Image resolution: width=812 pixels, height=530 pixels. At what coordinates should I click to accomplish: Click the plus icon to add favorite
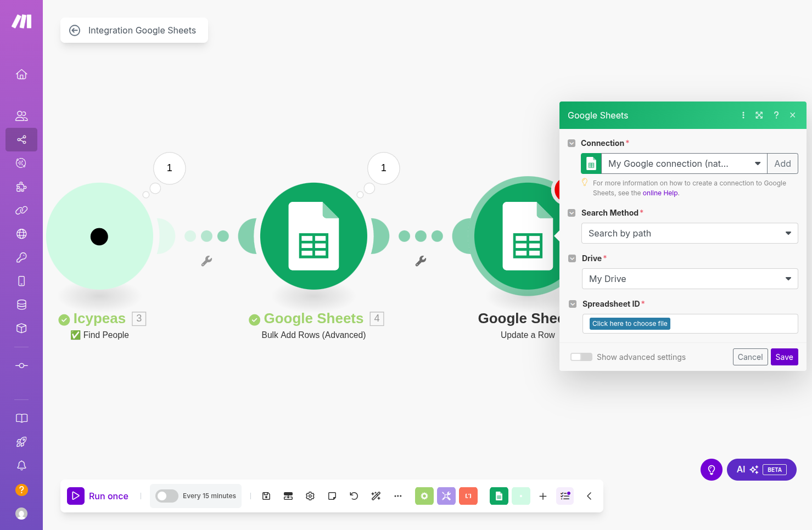point(543,496)
